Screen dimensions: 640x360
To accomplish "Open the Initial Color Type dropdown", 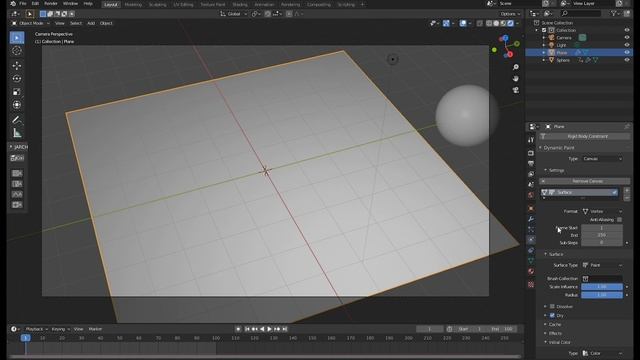I will tap(602, 353).
